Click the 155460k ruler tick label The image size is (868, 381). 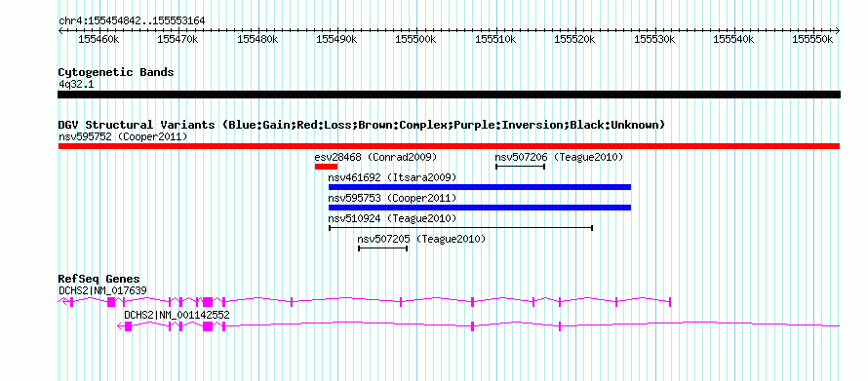[x=99, y=39]
